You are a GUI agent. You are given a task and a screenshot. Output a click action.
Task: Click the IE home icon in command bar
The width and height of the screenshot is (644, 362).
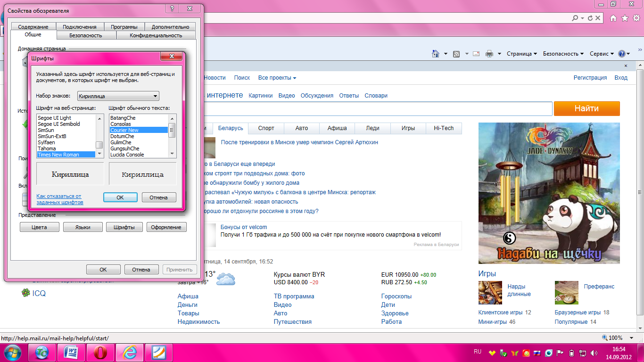click(x=436, y=54)
